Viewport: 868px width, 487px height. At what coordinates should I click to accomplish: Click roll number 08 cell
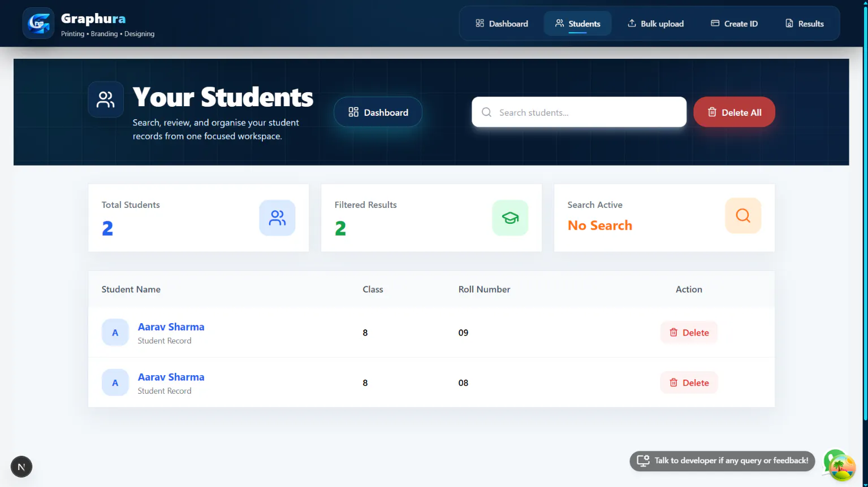(463, 383)
